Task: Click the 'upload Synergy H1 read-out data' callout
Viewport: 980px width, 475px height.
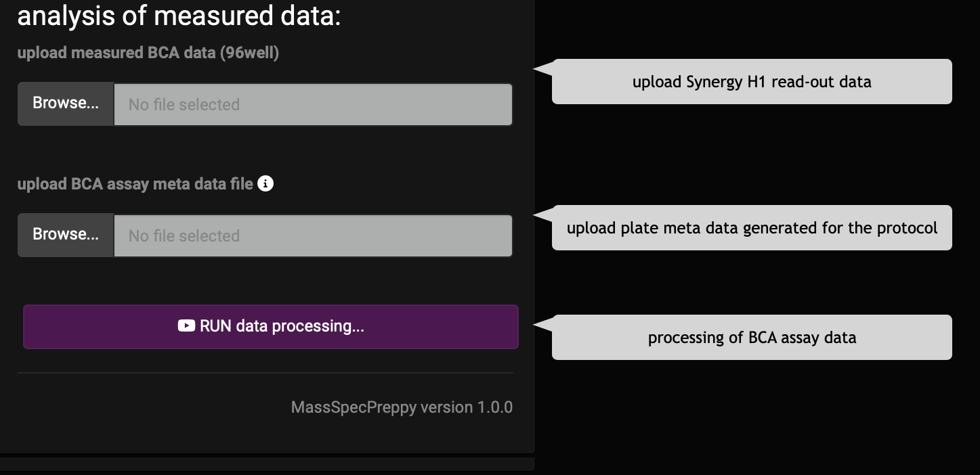Action: 751,82
